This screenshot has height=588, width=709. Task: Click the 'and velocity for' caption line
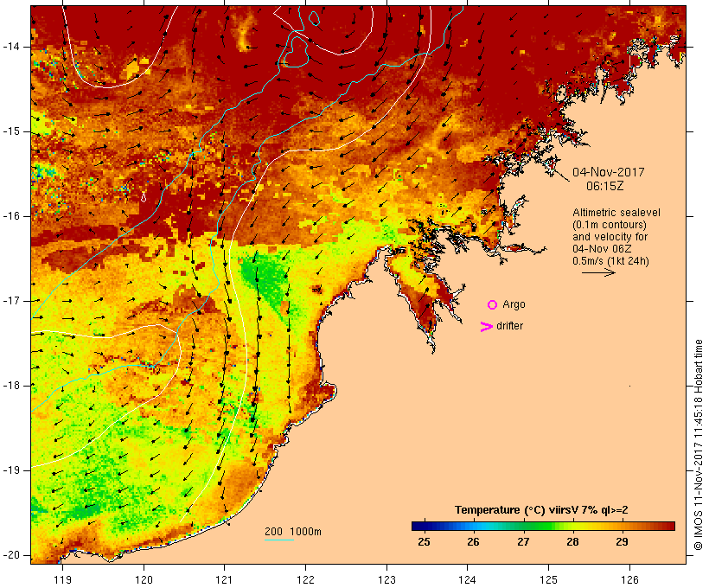coord(610,237)
